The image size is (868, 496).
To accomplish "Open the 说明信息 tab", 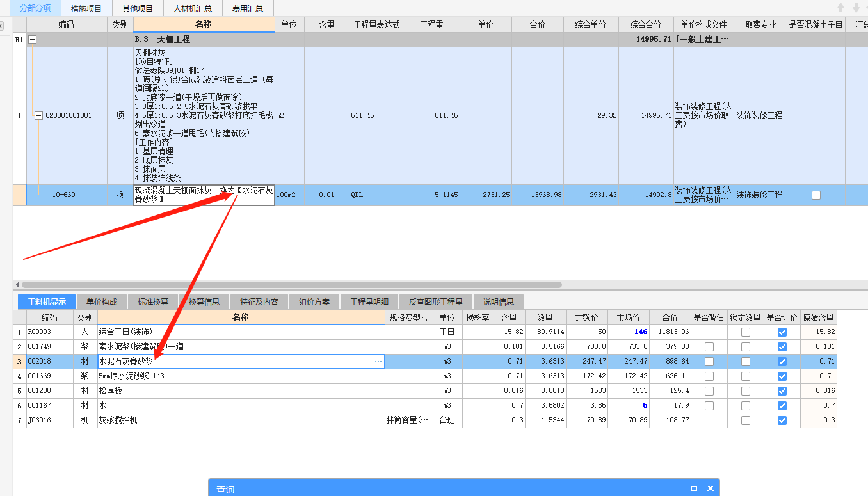I will click(x=499, y=301).
